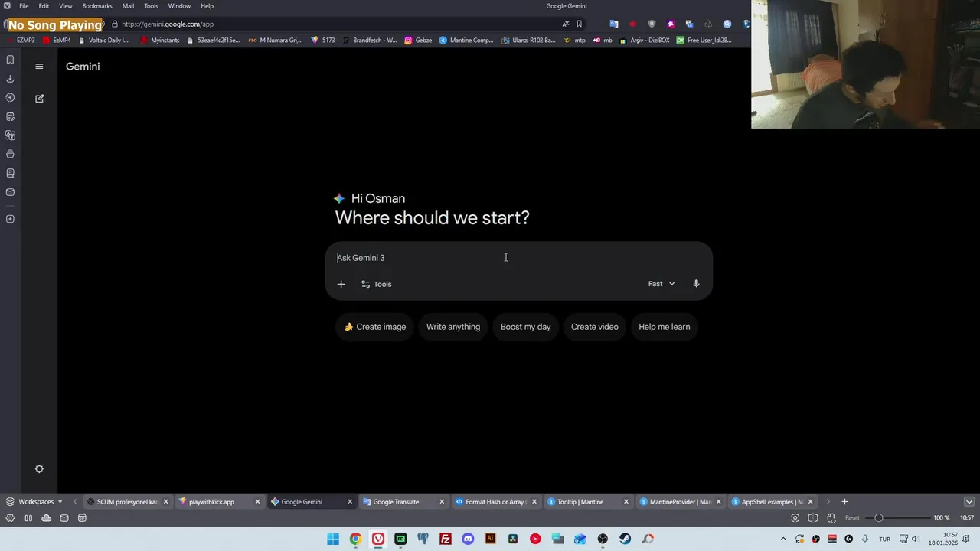Add a web panel with plus icon
The image size is (980, 551).
point(10,219)
